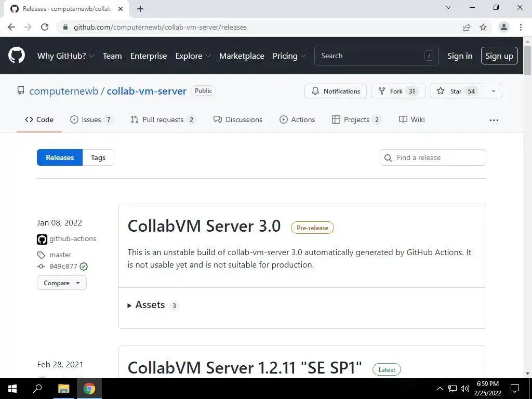Screen dimensions: 532x399
Task: Star the repository with the Star button
Action: point(457,91)
